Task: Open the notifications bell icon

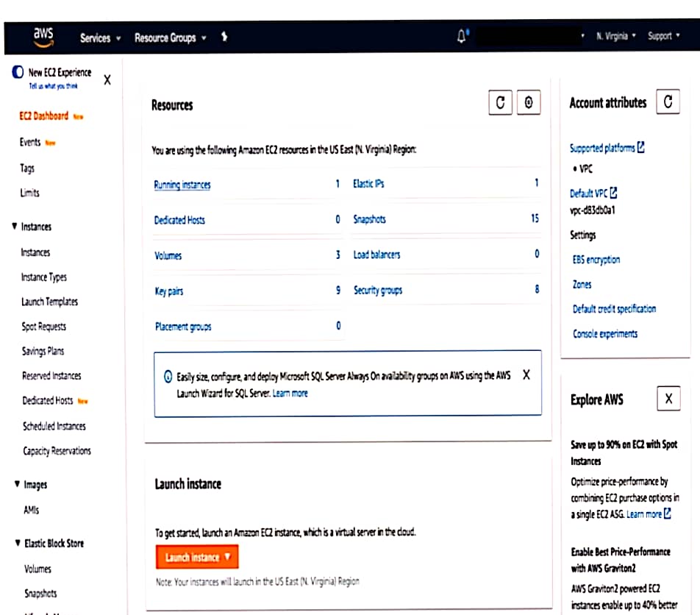Action: pos(462,36)
